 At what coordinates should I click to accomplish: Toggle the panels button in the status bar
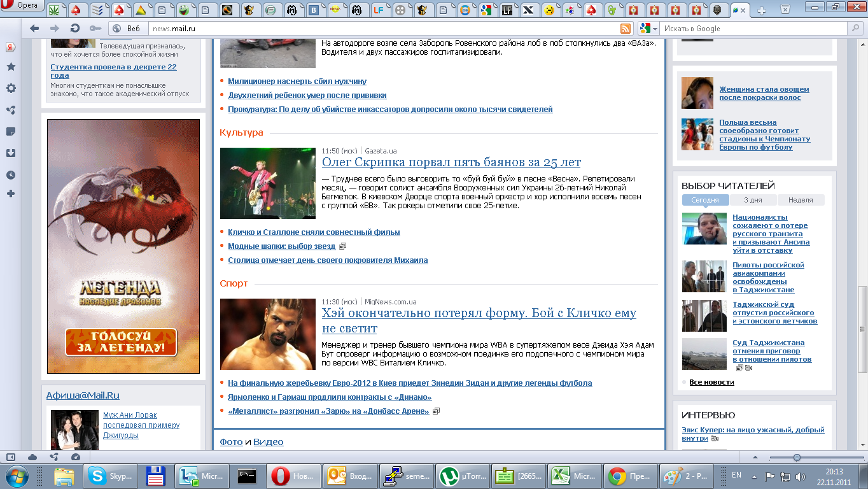tap(11, 457)
